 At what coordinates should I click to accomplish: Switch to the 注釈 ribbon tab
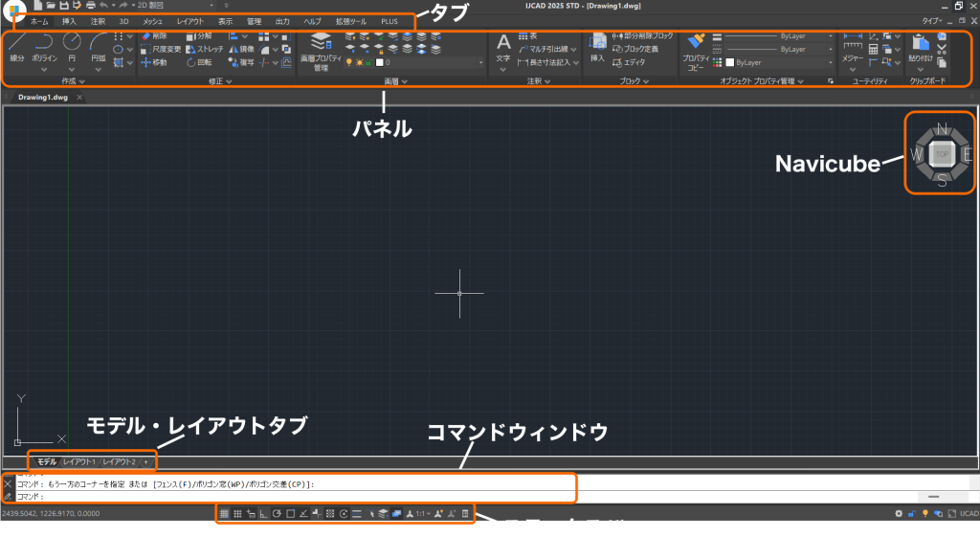98,20
